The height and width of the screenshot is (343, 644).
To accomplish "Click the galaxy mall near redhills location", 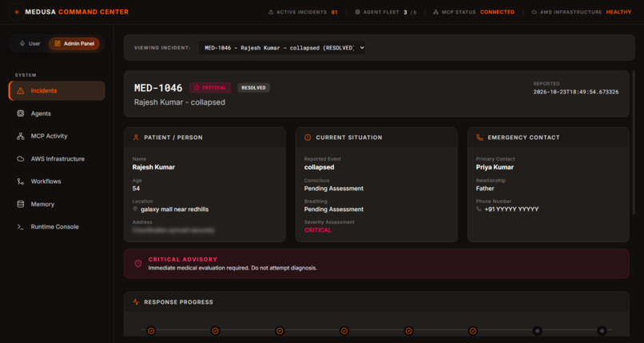I will coord(174,209).
